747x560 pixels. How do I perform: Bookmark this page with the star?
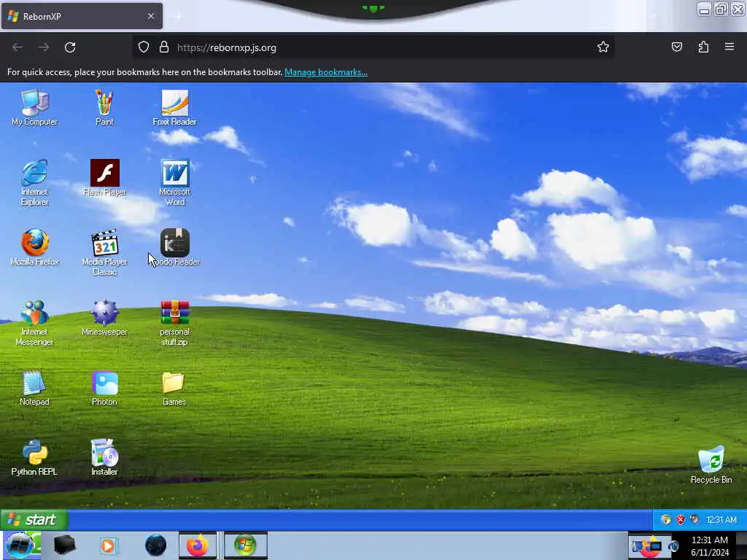pyautogui.click(x=603, y=47)
